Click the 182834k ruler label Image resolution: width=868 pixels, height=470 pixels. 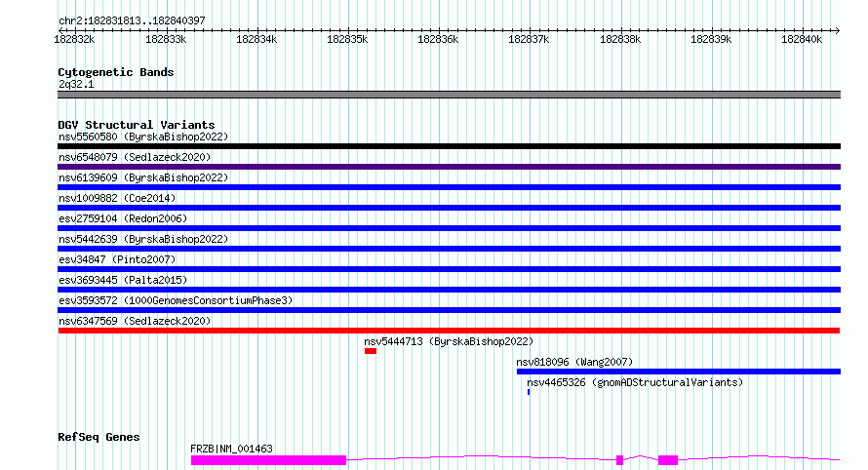click(x=256, y=39)
